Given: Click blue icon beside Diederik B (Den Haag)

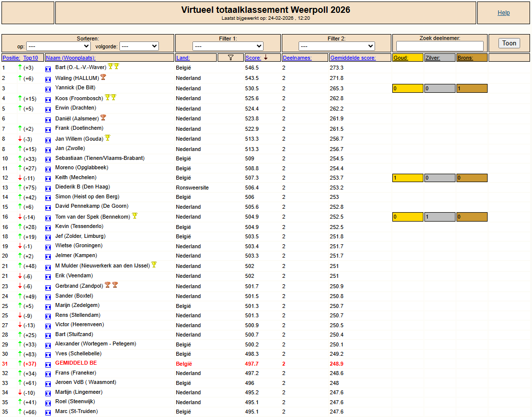Looking at the screenshot, I should pyautogui.click(x=48, y=189).
